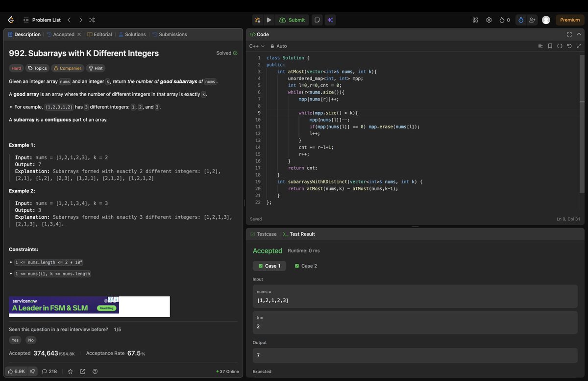
Task: Click the Ln 9, Col 31 status
Action: (x=568, y=219)
